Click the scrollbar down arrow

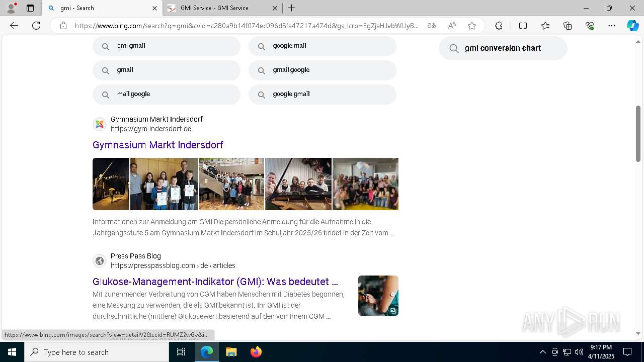[638, 333]
